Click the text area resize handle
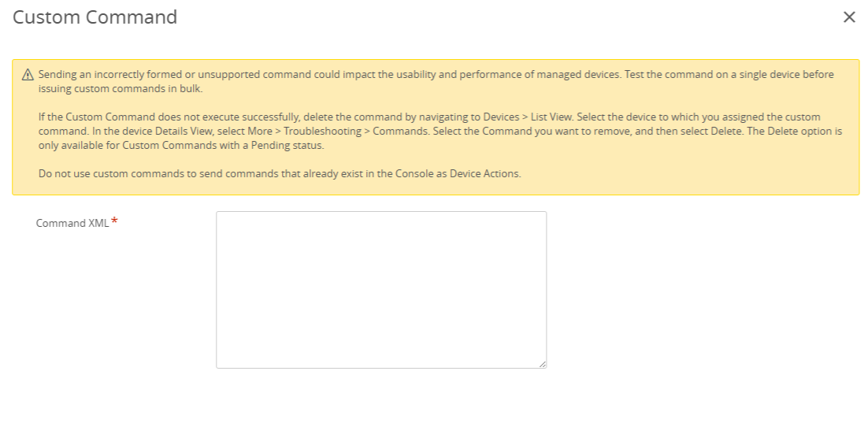 click(543, 364)
